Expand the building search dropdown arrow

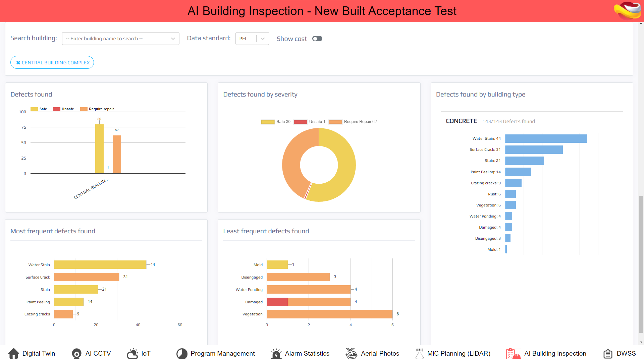(x=173, y=39)
